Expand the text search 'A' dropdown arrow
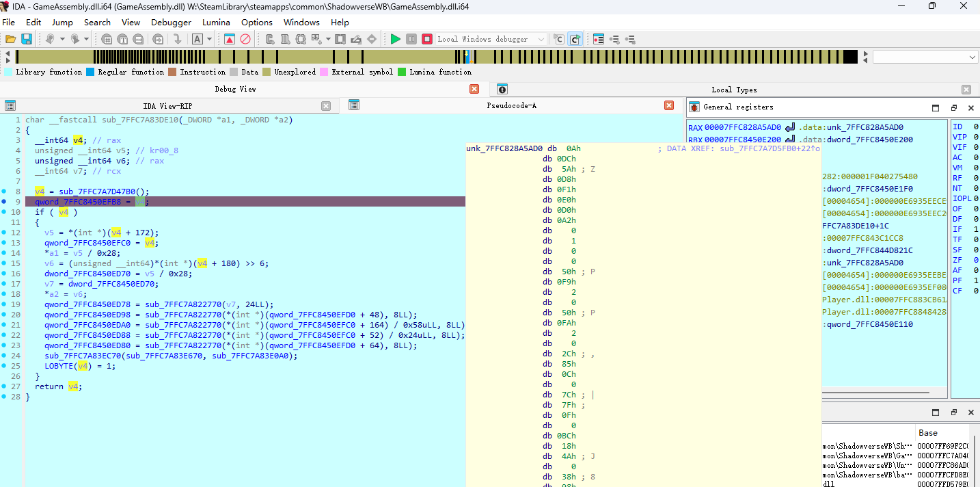 pos(210,39)
